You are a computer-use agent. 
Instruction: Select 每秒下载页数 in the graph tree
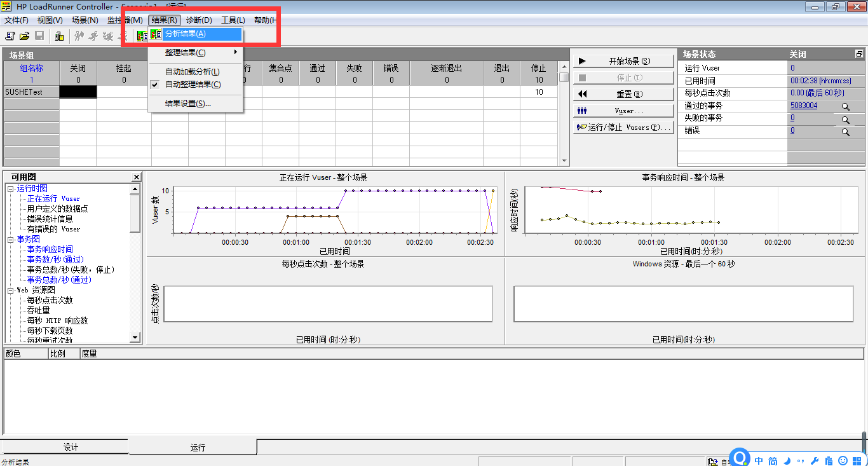click(x=50, y=331)
